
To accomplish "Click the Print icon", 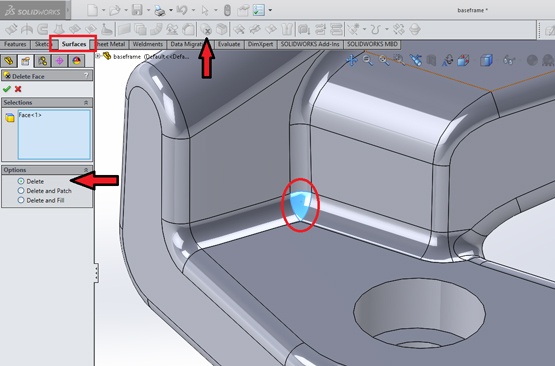I will click(x=160, y=11).
